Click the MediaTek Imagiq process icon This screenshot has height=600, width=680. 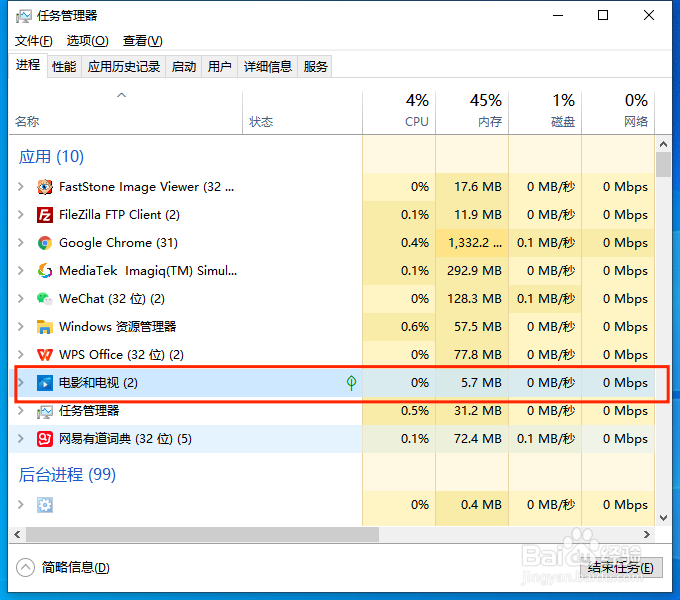click(x=45, y=271)
